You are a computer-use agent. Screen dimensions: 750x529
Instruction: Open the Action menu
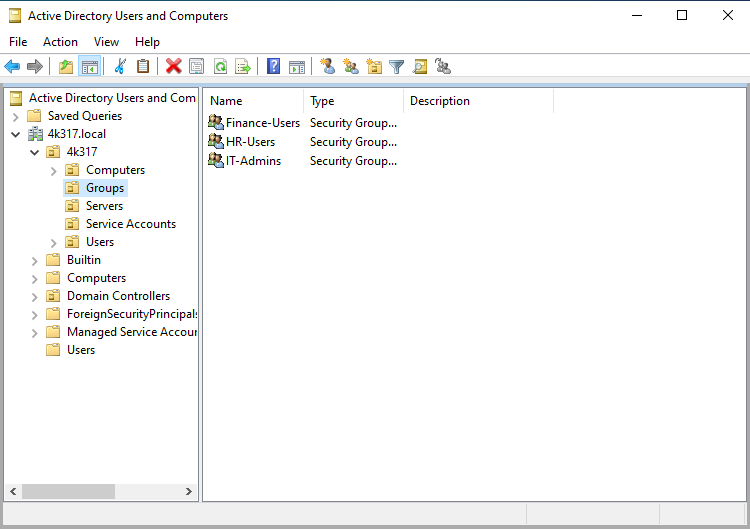(x=60, y=42)
